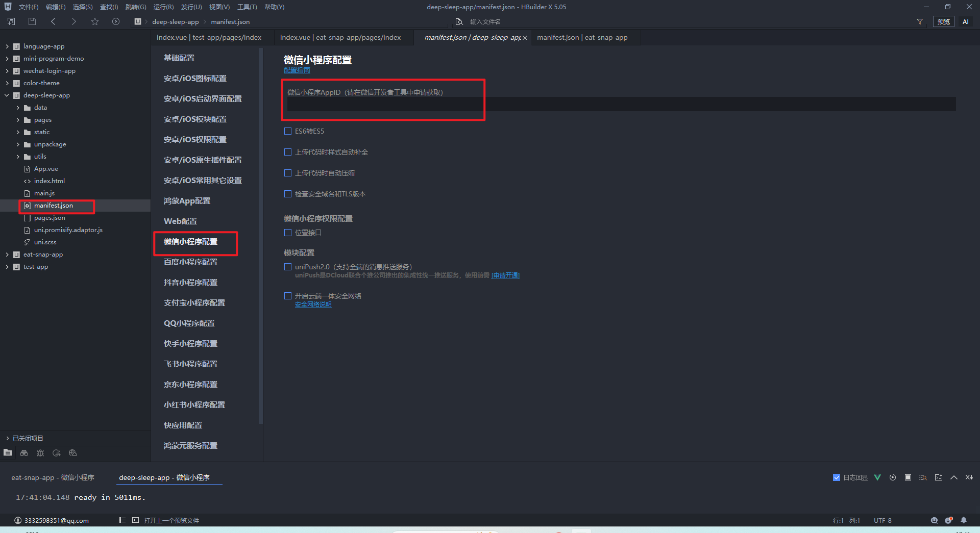Enable 开启云端一体安全网络 checkbox
Screen dimensions: 980x533
pos(288,296)
